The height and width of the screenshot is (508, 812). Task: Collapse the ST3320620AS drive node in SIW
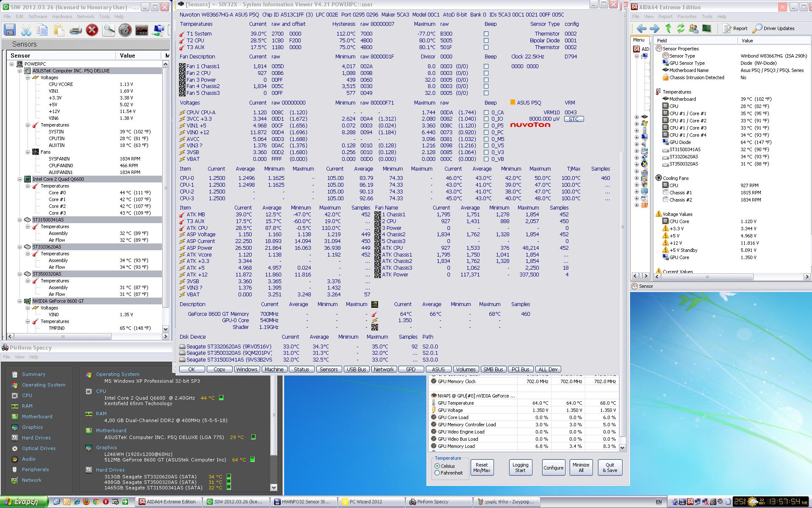(x=20, y=247)
